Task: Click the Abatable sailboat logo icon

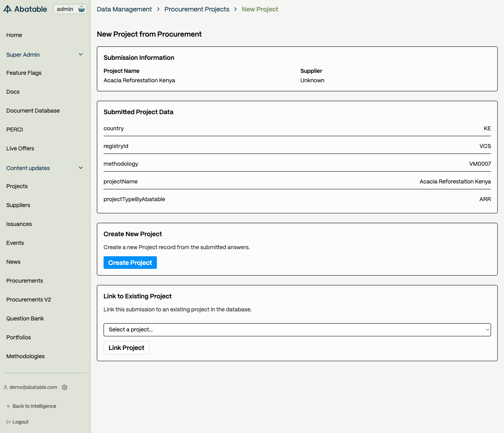Action: tap(7, 9)
